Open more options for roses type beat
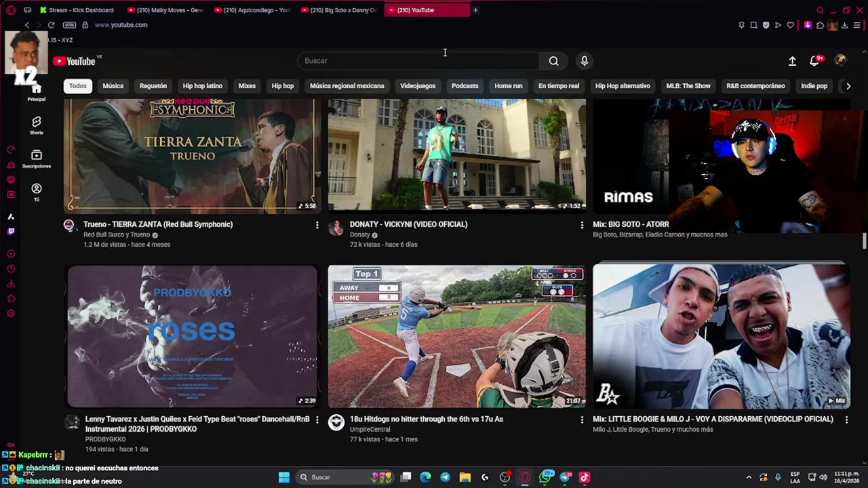Viewport: 868px width, 488px height. coord(317,420)
